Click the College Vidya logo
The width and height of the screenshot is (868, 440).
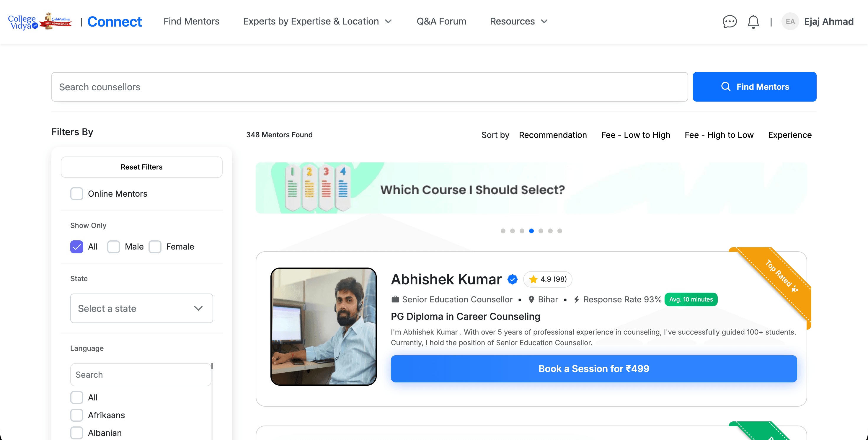(x=40, y=22)
